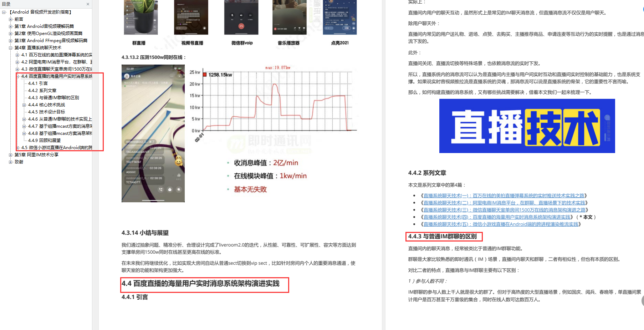Open 第3章 Android FFmpeg音视频解码篇 bookmark

click(x=51, y=41)
